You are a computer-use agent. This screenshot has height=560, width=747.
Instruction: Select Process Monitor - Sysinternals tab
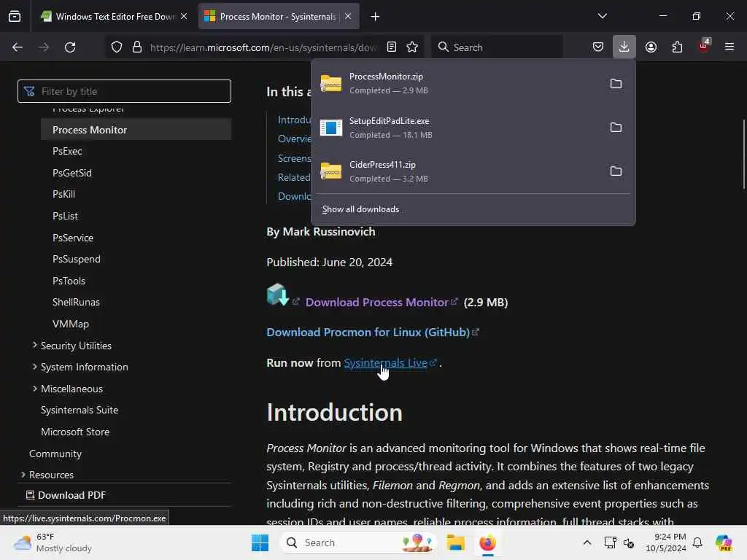pos(279,16)
